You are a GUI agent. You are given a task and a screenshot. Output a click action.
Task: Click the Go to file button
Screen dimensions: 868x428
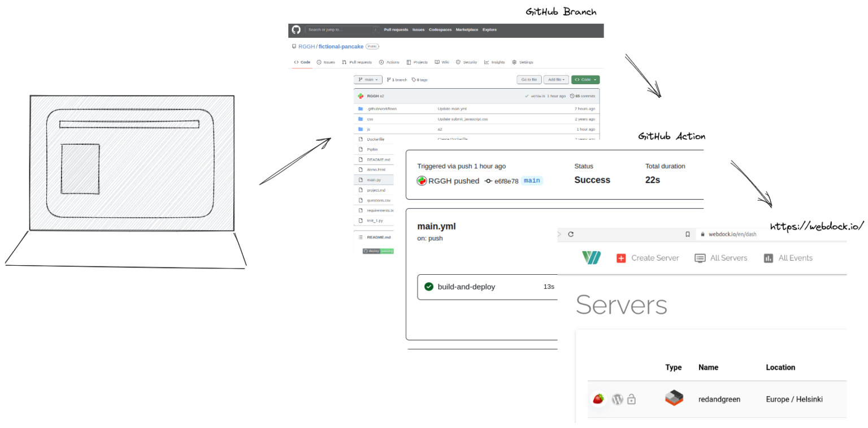click(x=529, y=80)
